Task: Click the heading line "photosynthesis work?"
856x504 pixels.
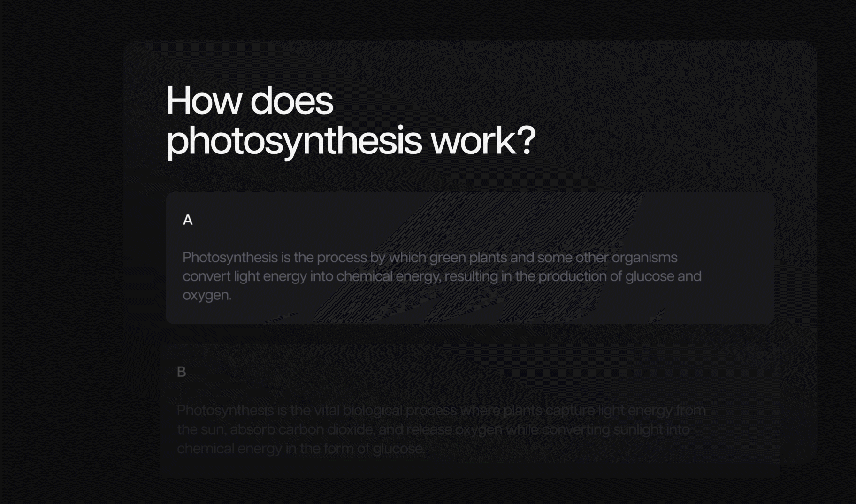Action: pos(351,141)
